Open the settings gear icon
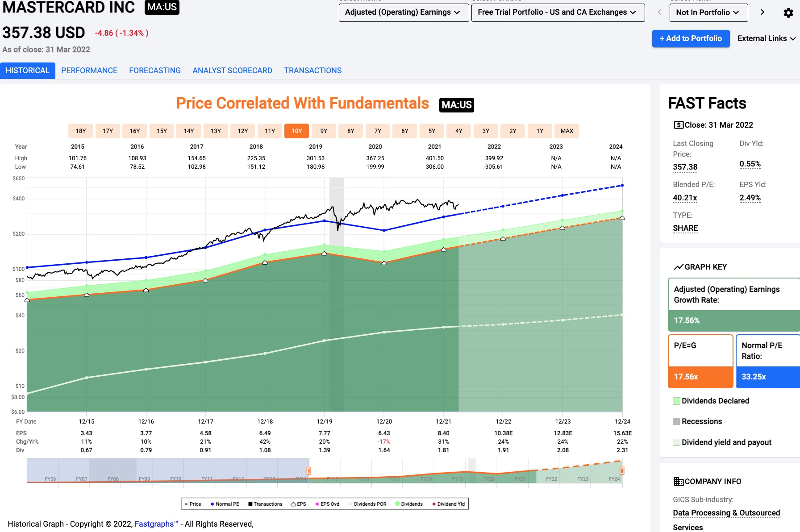This screenshot has width=800, height=532. tap(788, 13)
